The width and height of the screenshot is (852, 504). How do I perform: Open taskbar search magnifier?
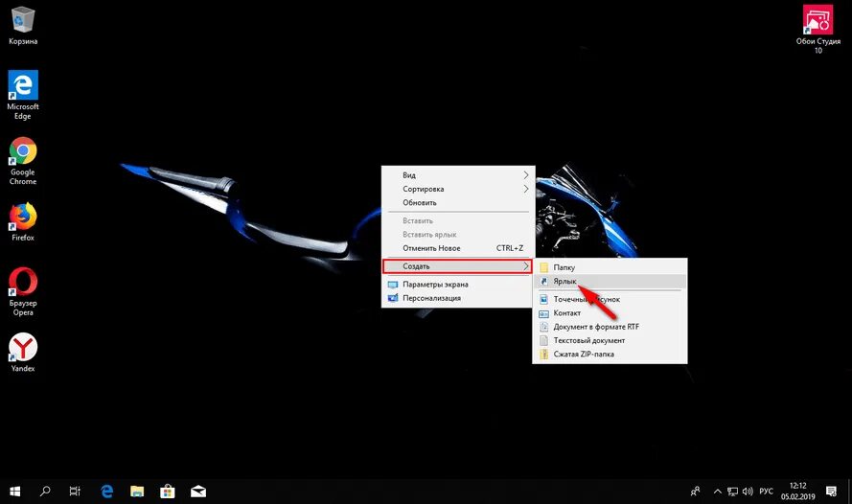coord(45,491)
